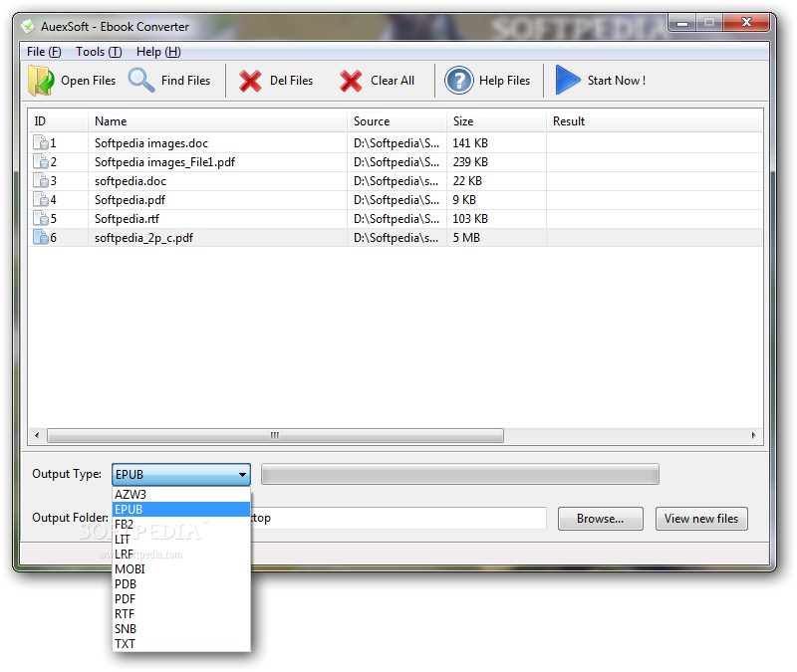Choose LRF from the output type list
Screen dimensions: 797x672
coord(181,554)
